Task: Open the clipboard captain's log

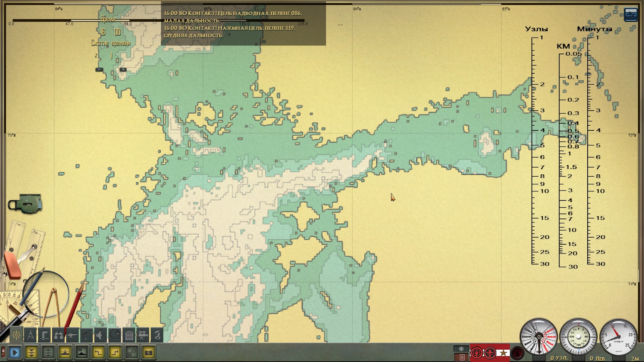Action: pos(129,335)
